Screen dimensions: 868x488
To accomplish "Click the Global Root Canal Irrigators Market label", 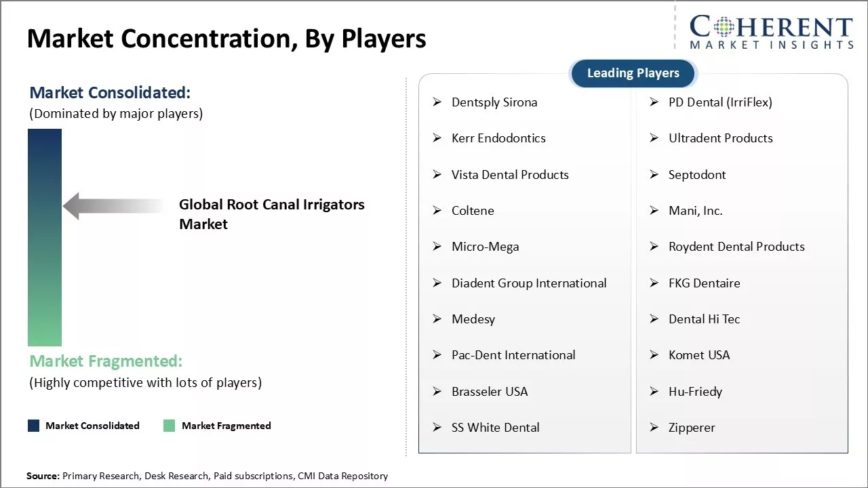I will click(x=271, y=214).
